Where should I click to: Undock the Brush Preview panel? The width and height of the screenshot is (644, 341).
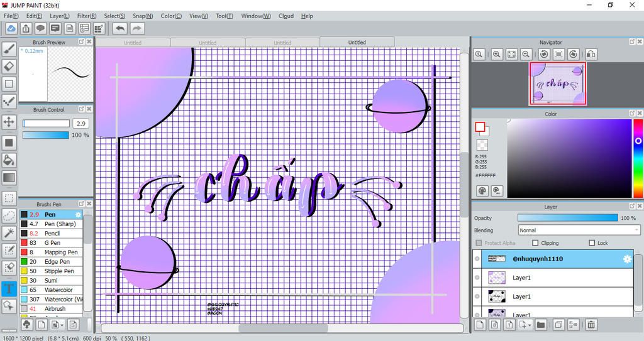point(81,42)
